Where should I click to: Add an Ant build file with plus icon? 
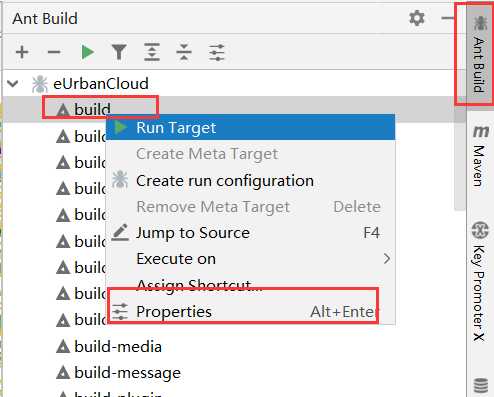click(22, 52)
